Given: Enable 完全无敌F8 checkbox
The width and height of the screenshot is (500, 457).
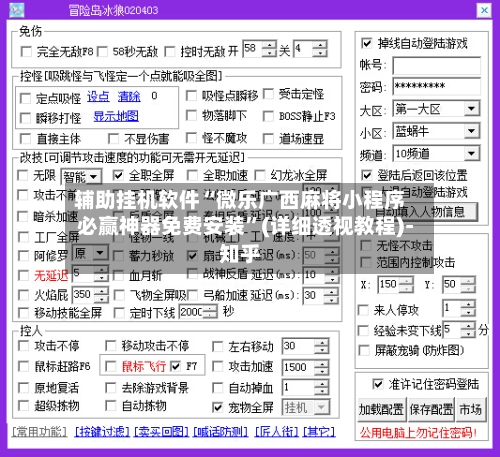Looking at the screenshot, I should click(x=26, y=52).
